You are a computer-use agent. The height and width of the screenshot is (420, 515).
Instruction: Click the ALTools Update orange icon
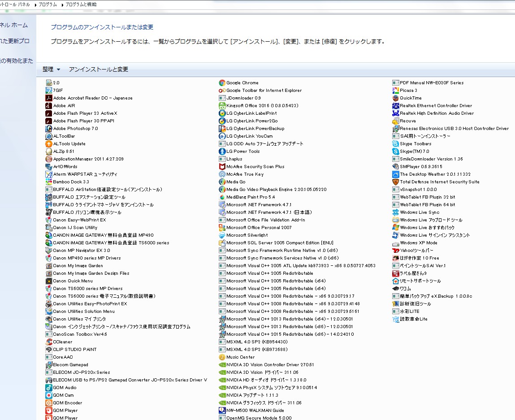[x=48, y=143]
